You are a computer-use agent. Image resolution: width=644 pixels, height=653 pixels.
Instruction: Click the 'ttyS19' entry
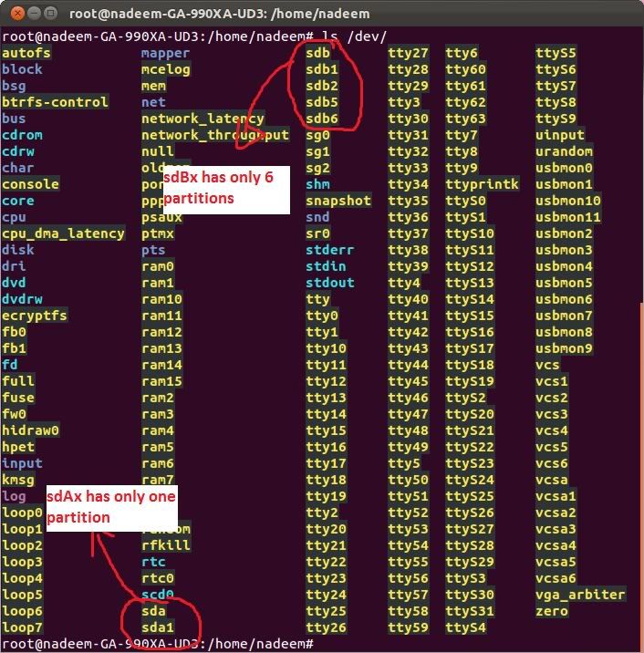[x=470, y=381]
